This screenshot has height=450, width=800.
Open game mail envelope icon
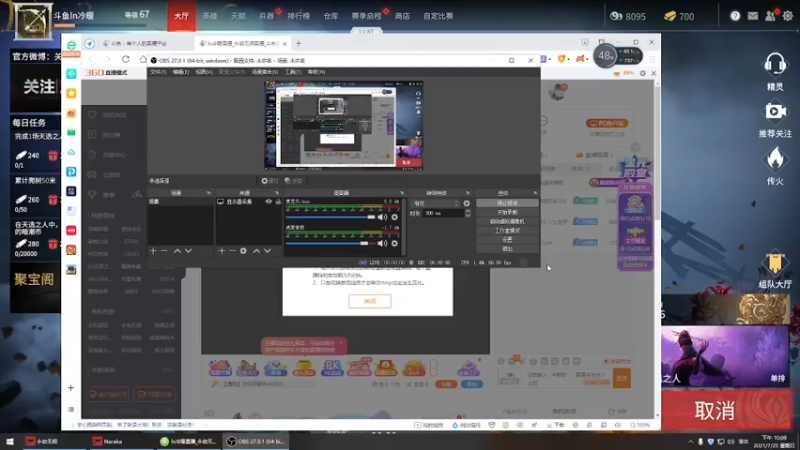tap(753, 16)
